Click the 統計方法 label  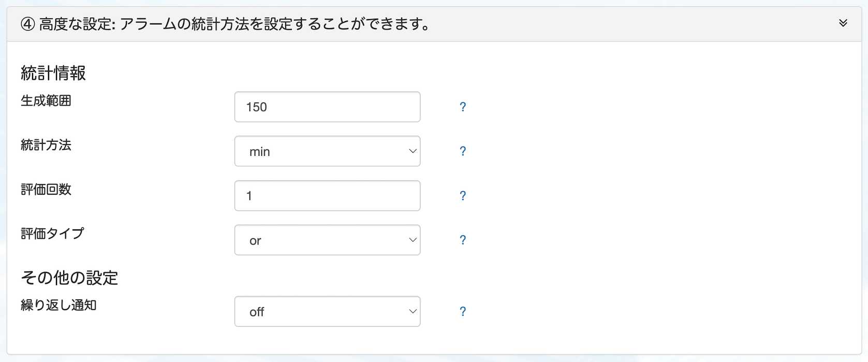tap(46, 146)
